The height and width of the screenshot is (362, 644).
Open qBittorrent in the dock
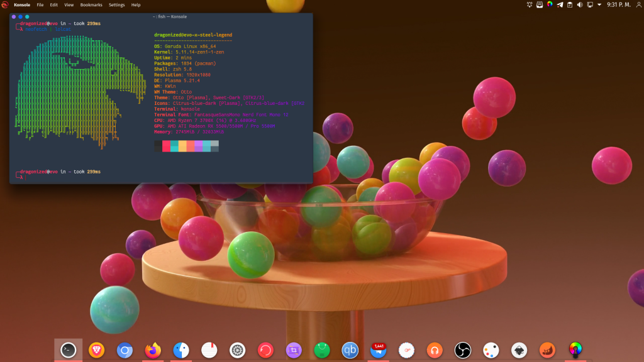tap(350, 350)
